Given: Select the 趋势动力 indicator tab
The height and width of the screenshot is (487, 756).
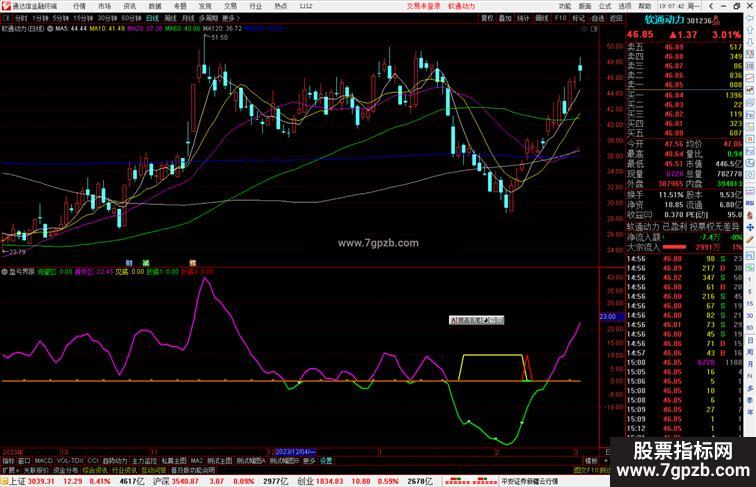Looking at the screenshot, I should coord(115,461).
